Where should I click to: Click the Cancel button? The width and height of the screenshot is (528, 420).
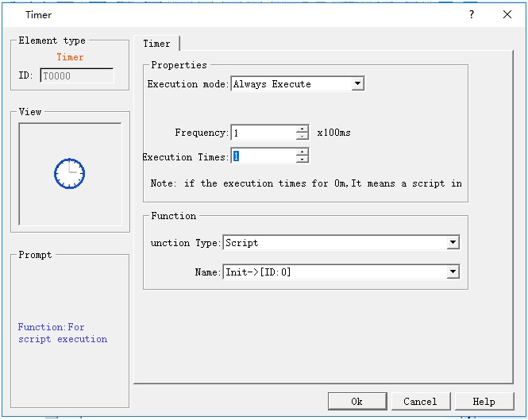[419, 402]
